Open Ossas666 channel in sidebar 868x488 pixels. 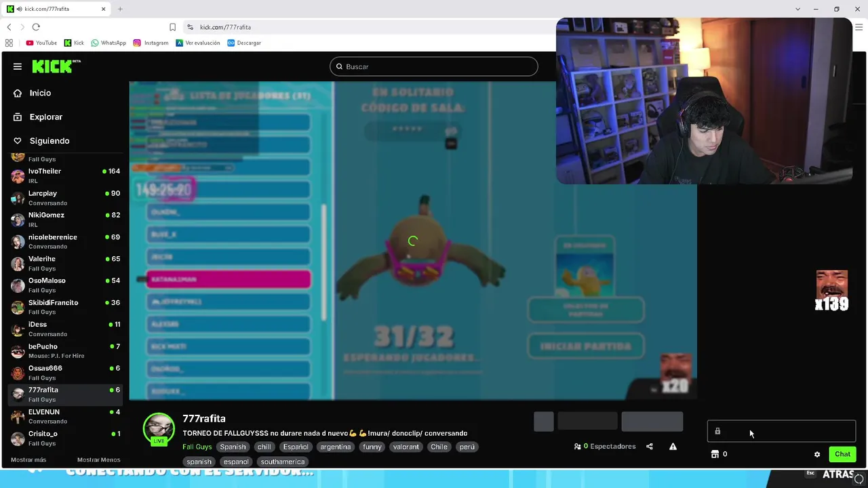click(65, 373)
